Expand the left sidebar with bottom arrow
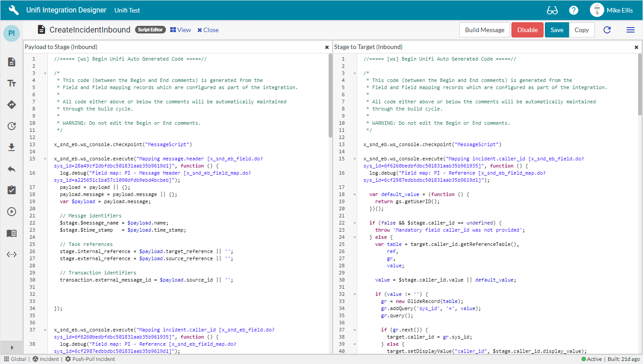The image size is (643, 364). 12,348
